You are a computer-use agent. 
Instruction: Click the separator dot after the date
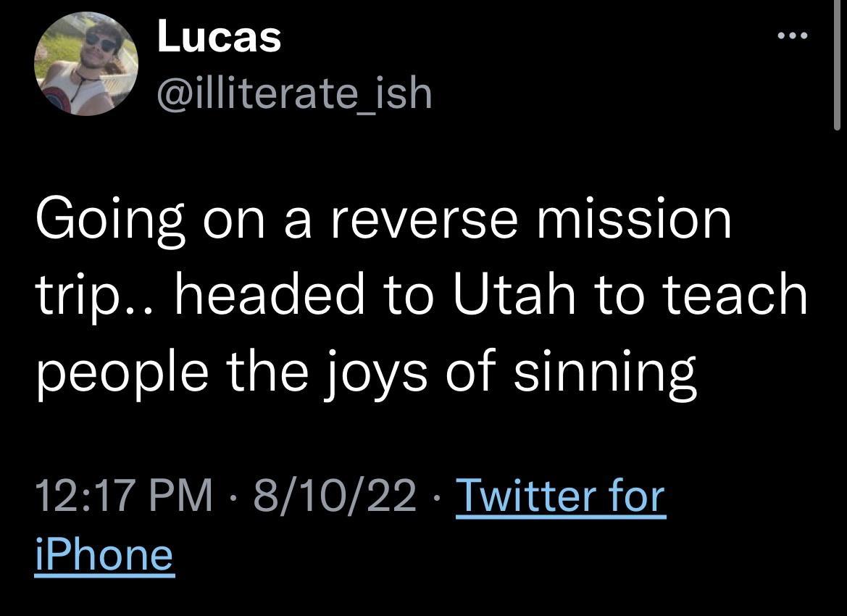tap(435, 497)
